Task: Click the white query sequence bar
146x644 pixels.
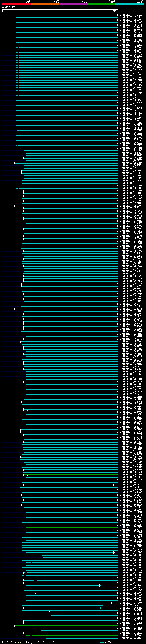Action: 60,9
